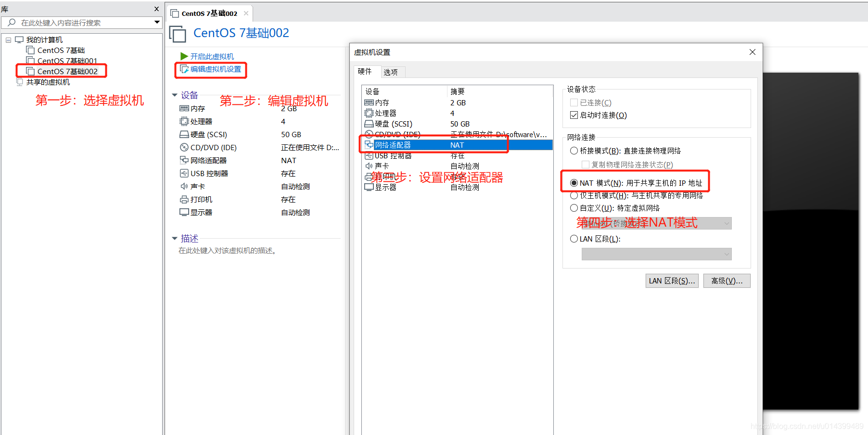Click the 处理器 processor icon in summary
This screenshot has width=868, height=435.
pos(184,121)
